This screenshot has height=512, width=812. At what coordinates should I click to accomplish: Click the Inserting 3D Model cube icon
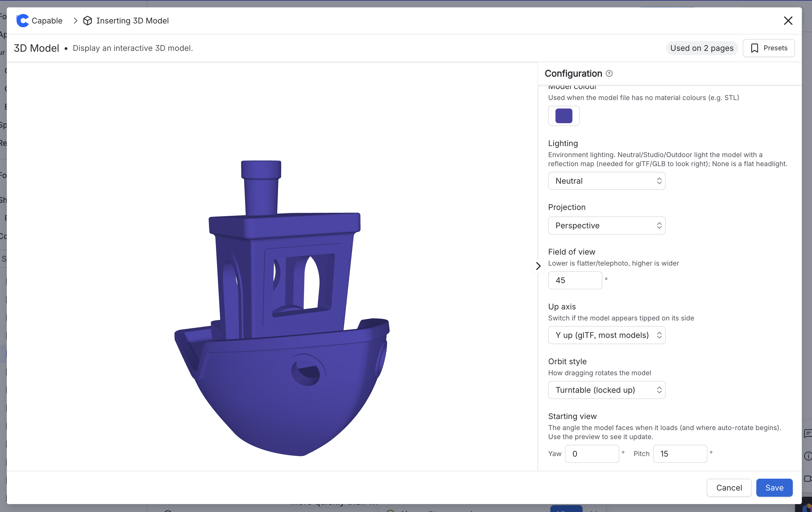pos(88,21)
